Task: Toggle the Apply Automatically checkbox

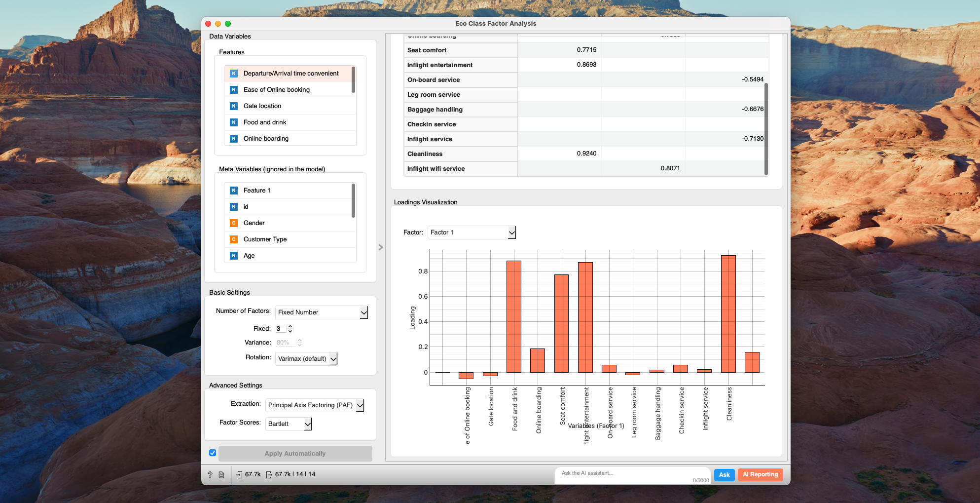Action: (x=213, y=453)
